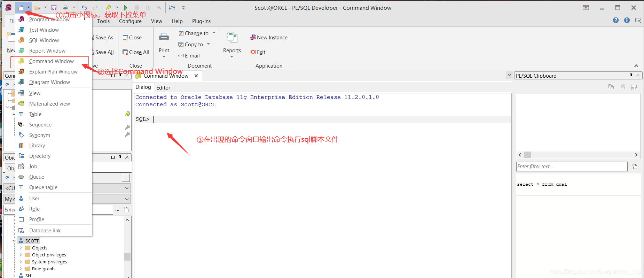644x278 pixels.
Task: Click the blue Help question mark icon
Action: 616,20
